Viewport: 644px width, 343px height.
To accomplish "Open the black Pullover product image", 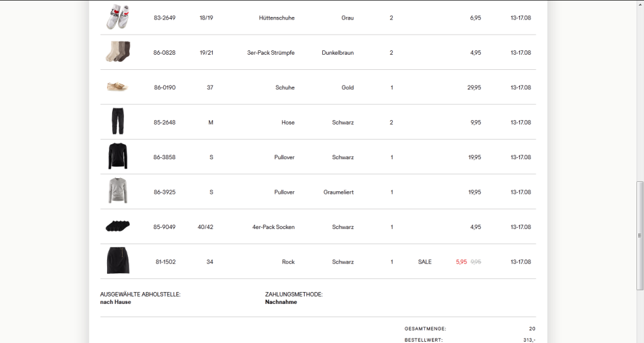I will pyautogui.click(x=117, y=157).
